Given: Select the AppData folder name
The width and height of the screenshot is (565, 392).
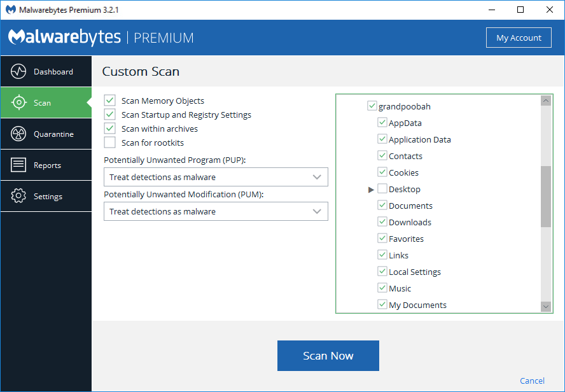Looking at the screenshot, I should (405, 123).
